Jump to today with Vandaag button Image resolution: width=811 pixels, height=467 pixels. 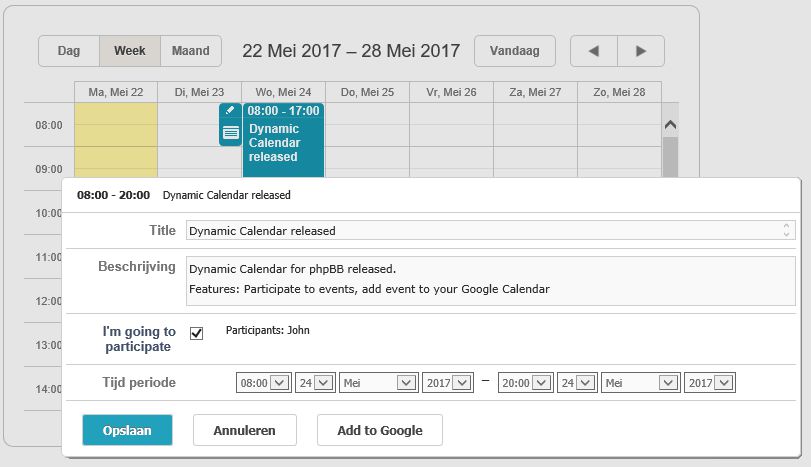click(515, 51)
